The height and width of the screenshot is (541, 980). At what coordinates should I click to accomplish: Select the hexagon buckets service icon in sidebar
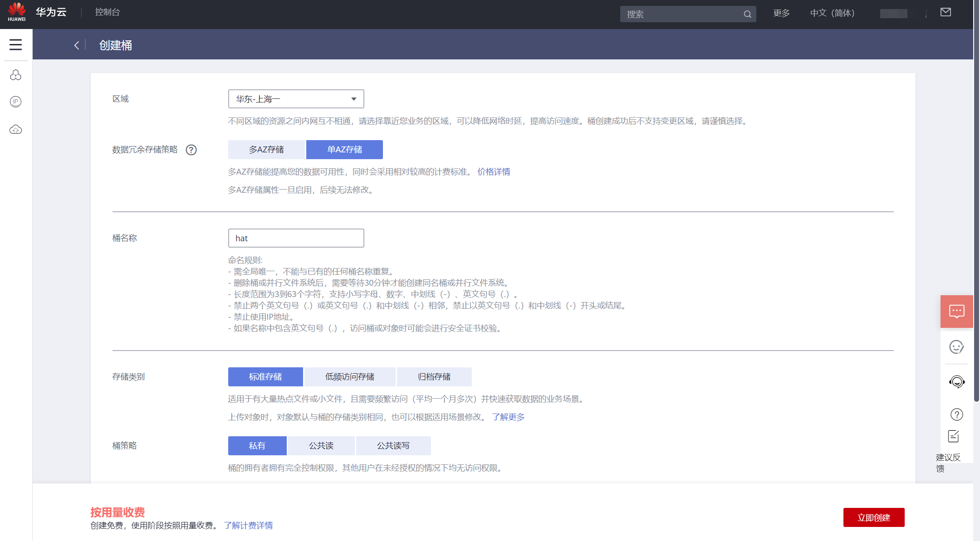coord(16,75)
